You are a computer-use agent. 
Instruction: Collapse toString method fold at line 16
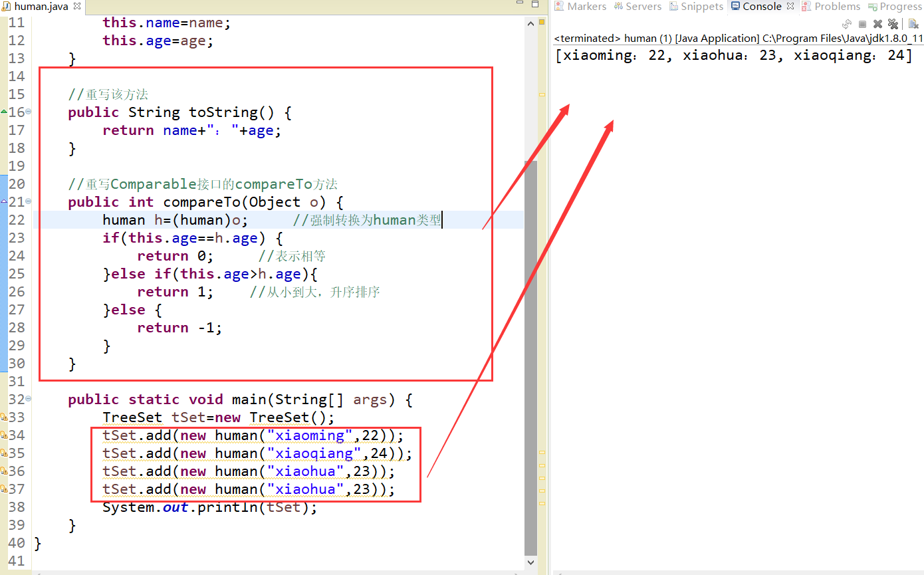click(29, 112)
